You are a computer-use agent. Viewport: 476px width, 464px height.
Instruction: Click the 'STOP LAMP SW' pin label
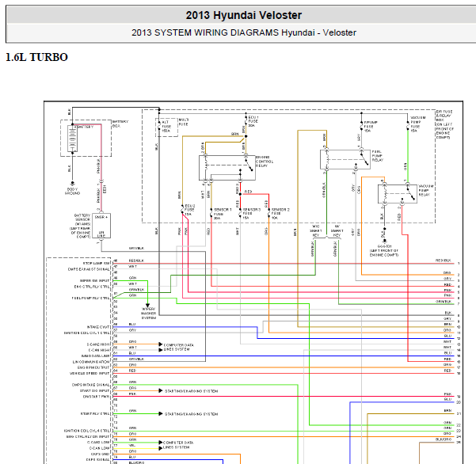pyautogui.click(x=96, y=264)
